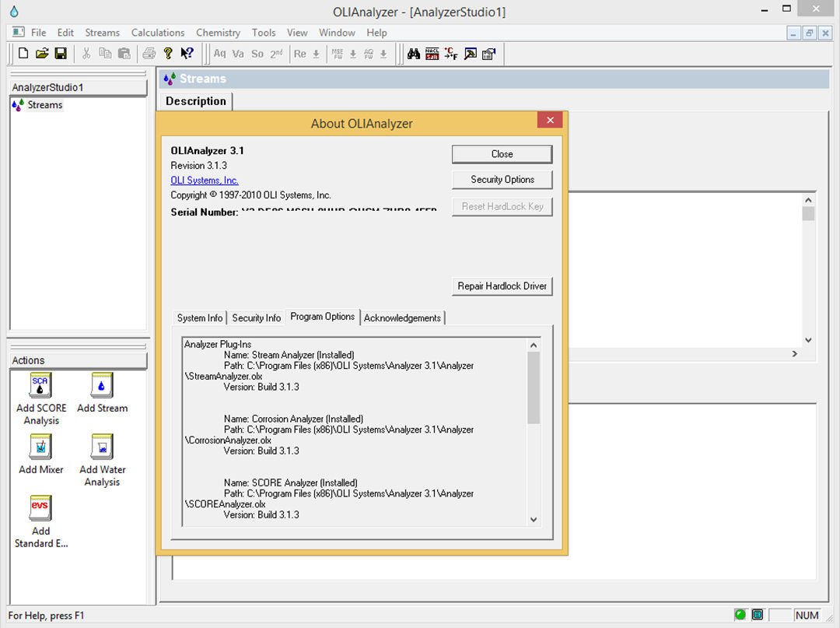Click the toolbar icon right of °C→°F
Screen dimensions: 840x628
click(470, 54)
